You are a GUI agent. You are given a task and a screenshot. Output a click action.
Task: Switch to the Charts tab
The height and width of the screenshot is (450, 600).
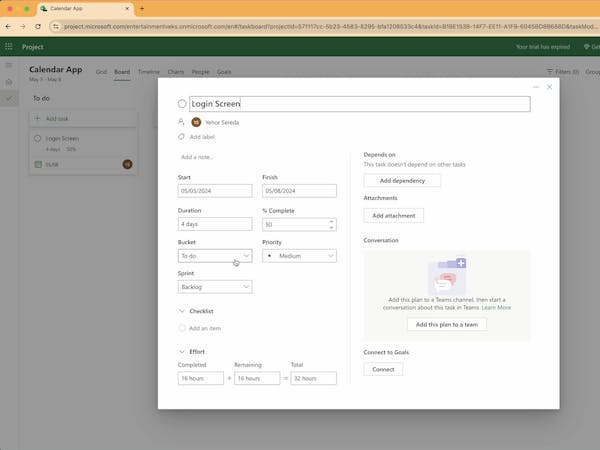tap(176, 72)
